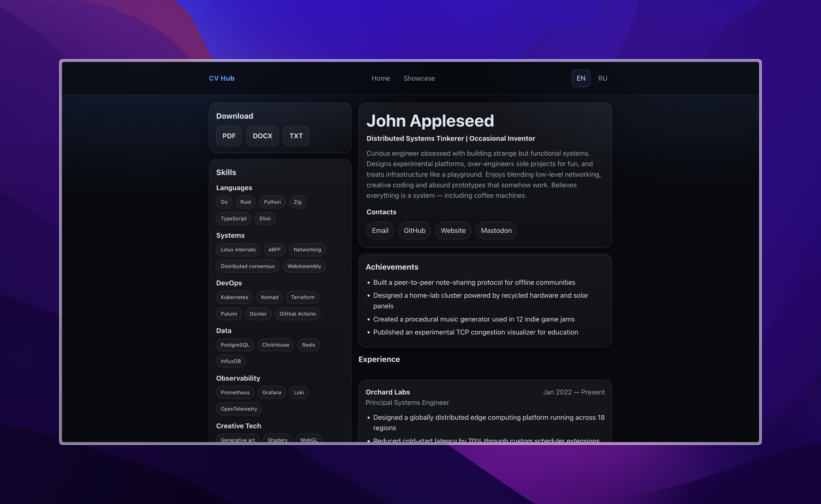Switch language to EN

[581, 78]
